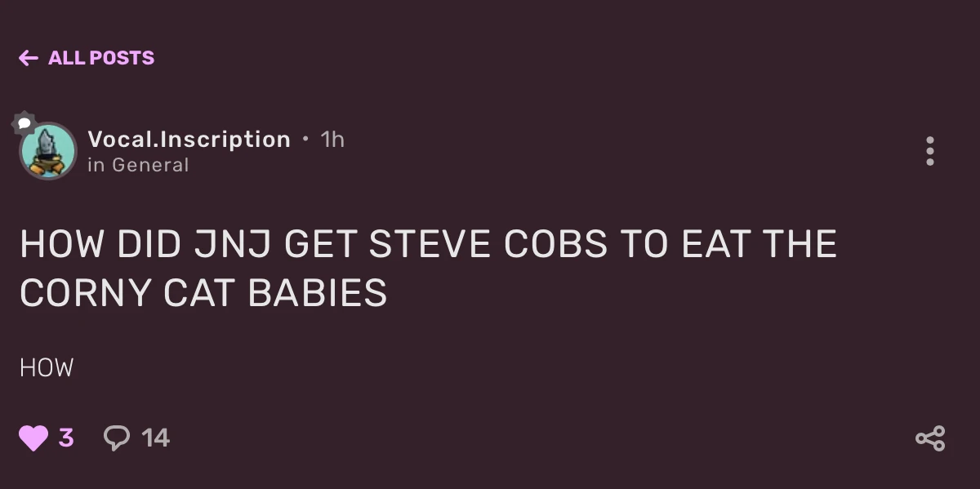
Task: Click the 1h post timestamp
Action: coord(333,140)
